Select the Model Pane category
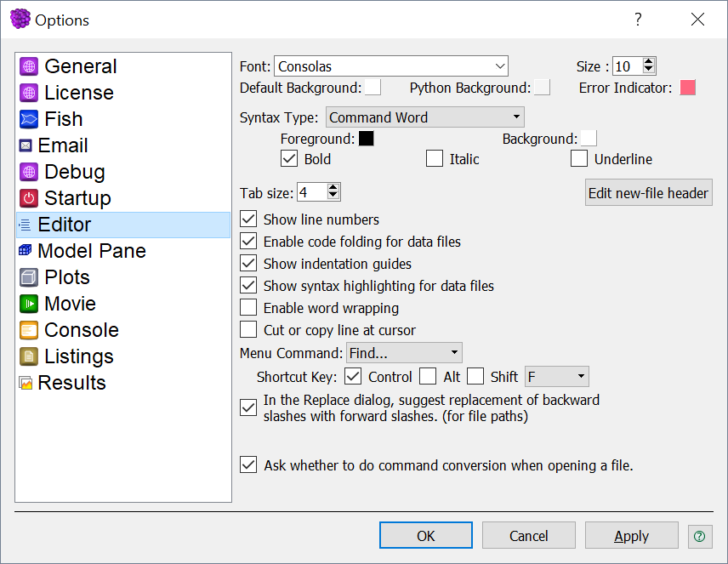This screenshot has width=728, height=564. (x=123, y=251)
